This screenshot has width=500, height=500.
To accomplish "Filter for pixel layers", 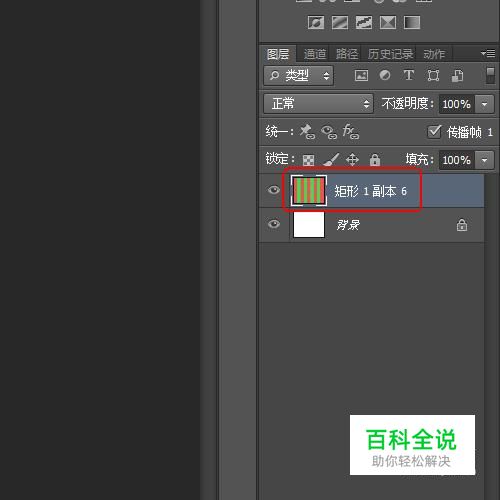I will click(x=361, y=76).
